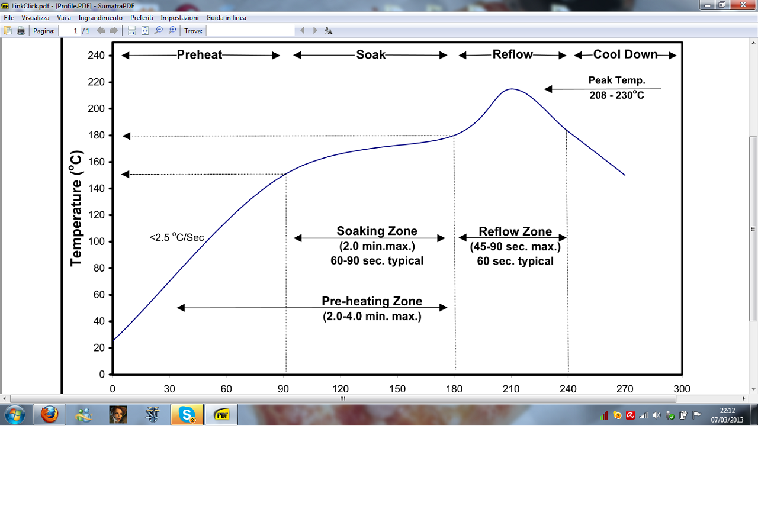758x532 pixels.
Task: Open the Tomb Raider game taskbar icon
Action: click(118, 415)
